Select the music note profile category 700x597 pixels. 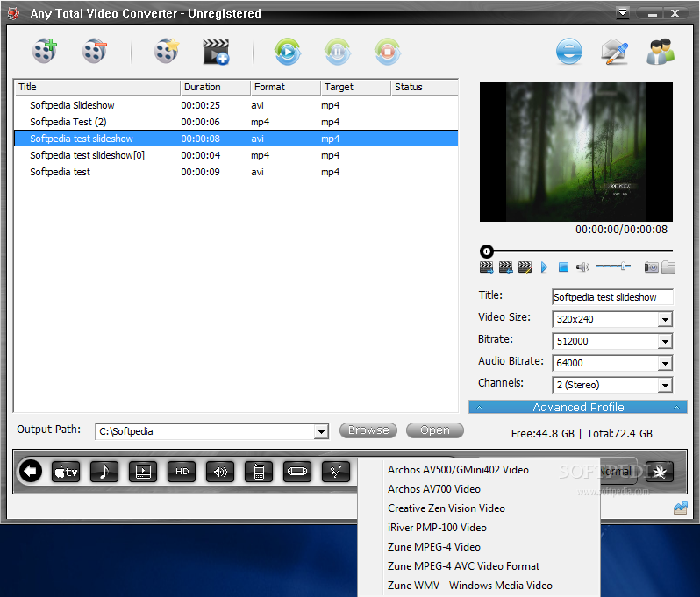[x=104, y=472]
